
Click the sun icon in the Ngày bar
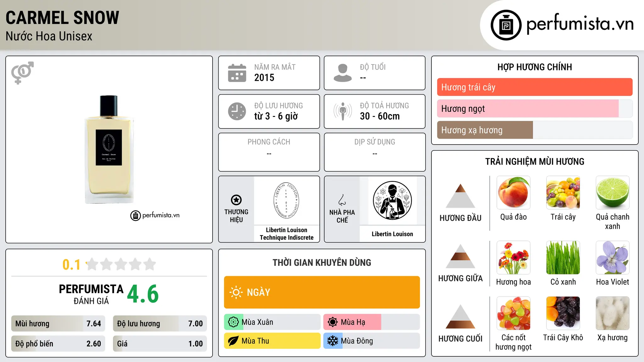coord(236,292)
